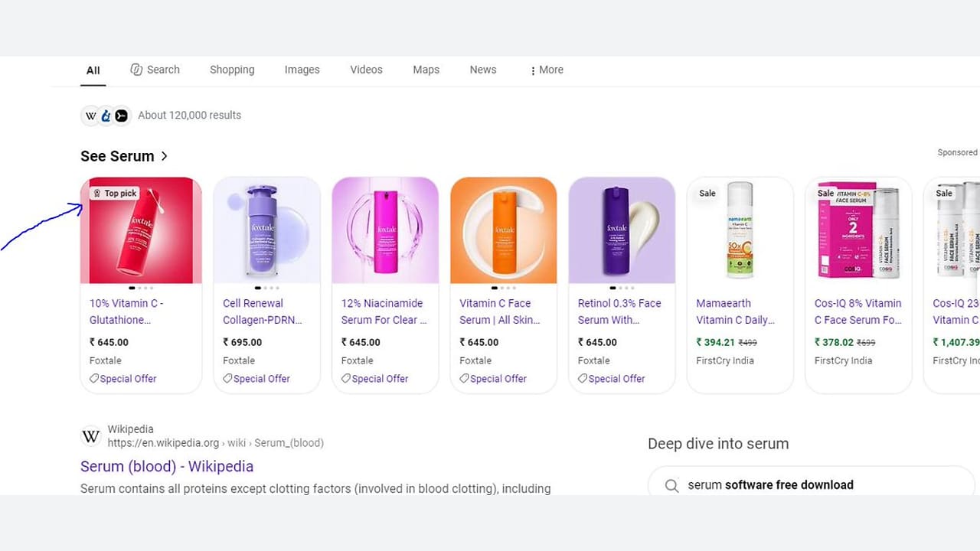This screenshot has width=980, height=551.
Task: Click the Sponsored label
Action: click(x=957, y=152)
